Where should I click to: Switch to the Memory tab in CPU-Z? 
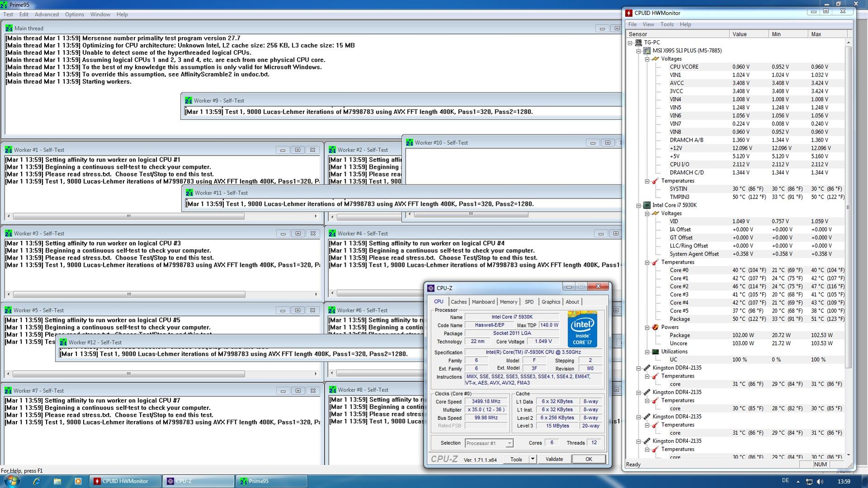[508, 302]
